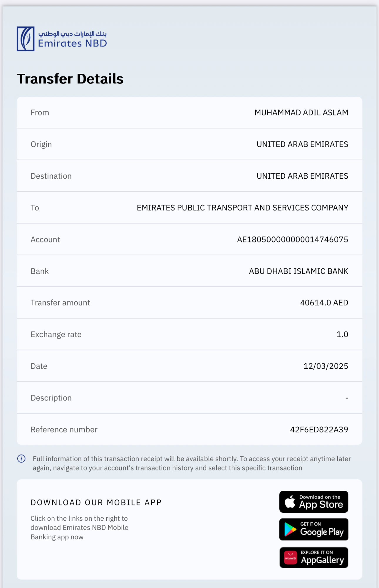Click the DOWNLOAD OUR MOBILE APP heading

(x=96, y=502)
